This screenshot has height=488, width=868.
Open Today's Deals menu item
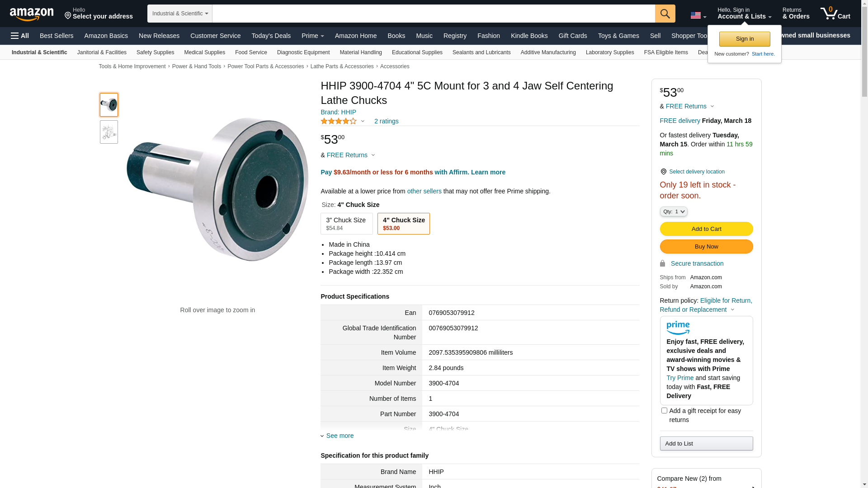point(271,36)
